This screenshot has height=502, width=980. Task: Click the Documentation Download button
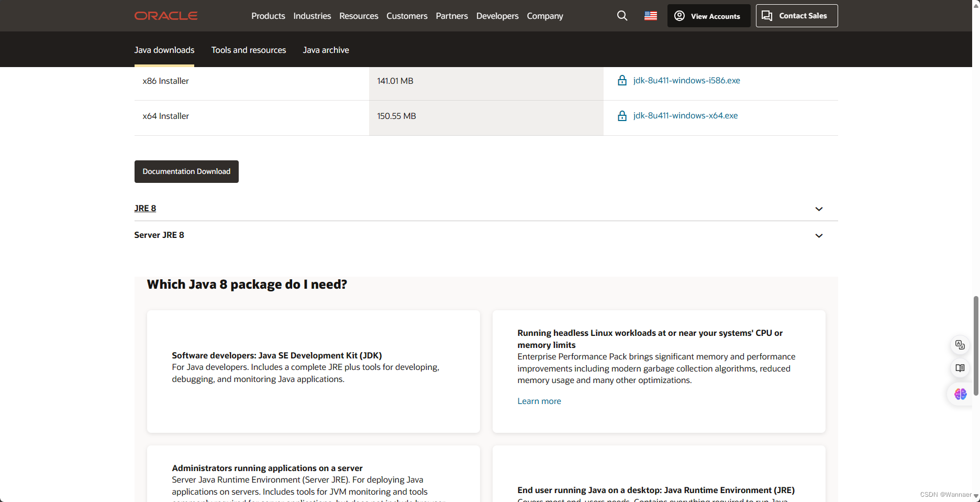coord(186,171)
